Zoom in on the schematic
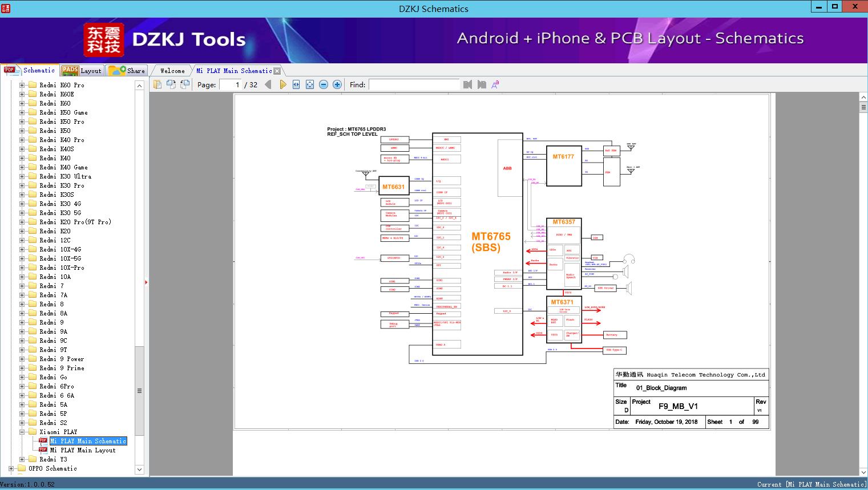Screen dimensions: 868x490 click(337, 84)
